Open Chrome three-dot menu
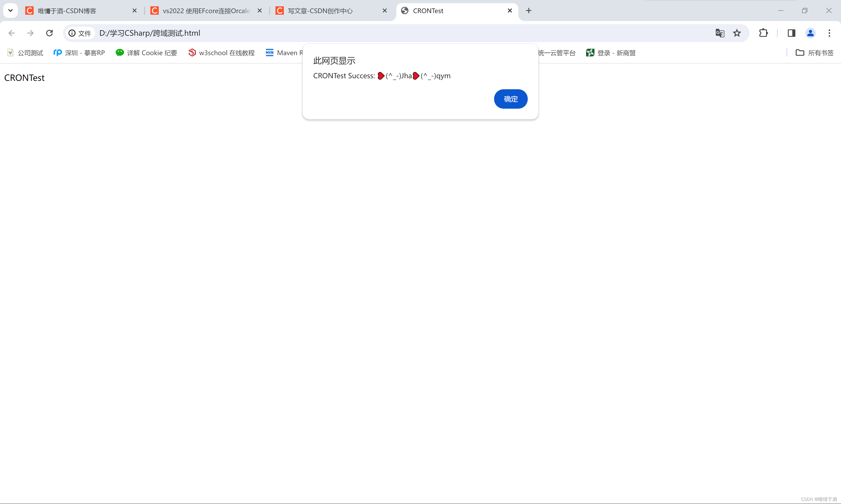Image resolution: width=841 pixels, height=504 pixels. click(x=829, y=33)
